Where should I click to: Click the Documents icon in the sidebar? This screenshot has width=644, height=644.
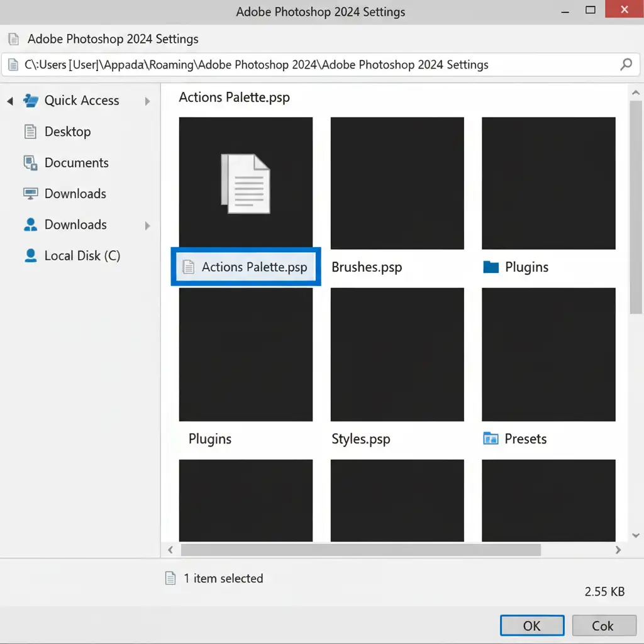pyautogui.click(x=30, y=163)
